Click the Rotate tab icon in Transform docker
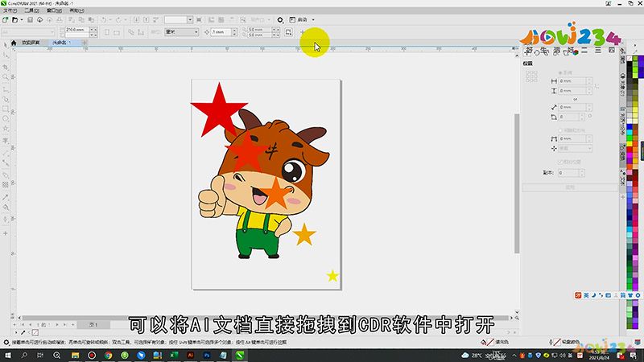This screenshot has height=362, width=644. [x=537, y=51]
